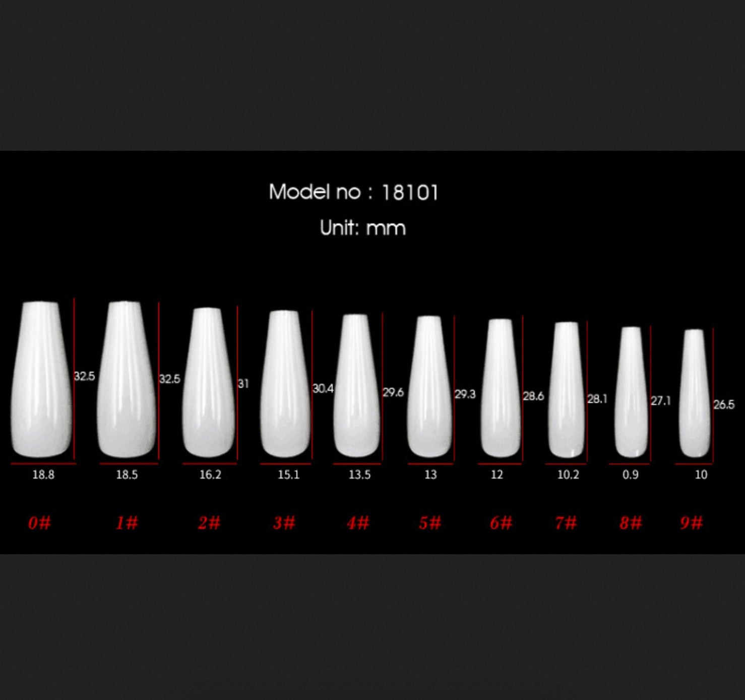Click the size 7# nail tip image
Image resolution: width=745 pixels, height=700 pixels.
click(x=567, y=389)
